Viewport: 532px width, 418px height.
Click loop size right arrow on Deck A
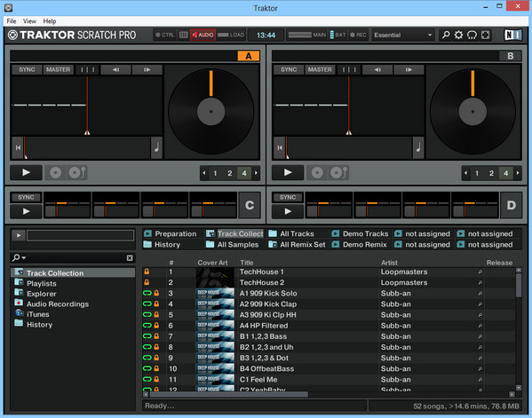pyautogui.click(x=256, y=173)
